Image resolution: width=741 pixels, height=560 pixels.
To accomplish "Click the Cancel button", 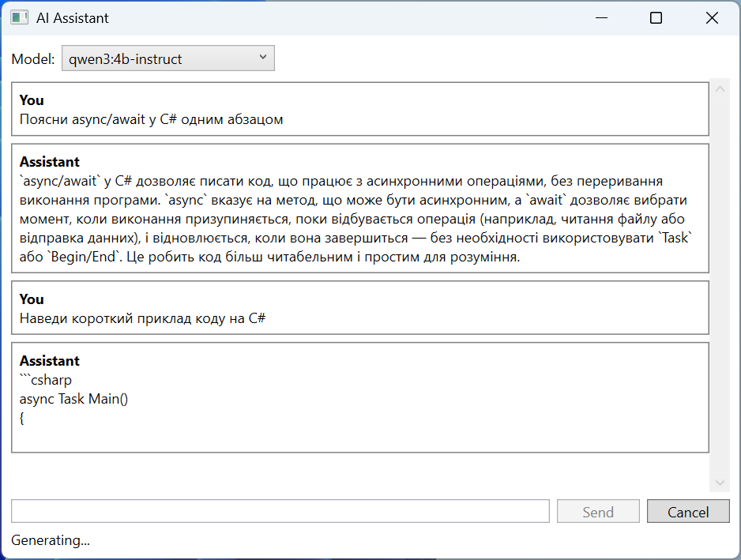I will [x=688, y=511].
